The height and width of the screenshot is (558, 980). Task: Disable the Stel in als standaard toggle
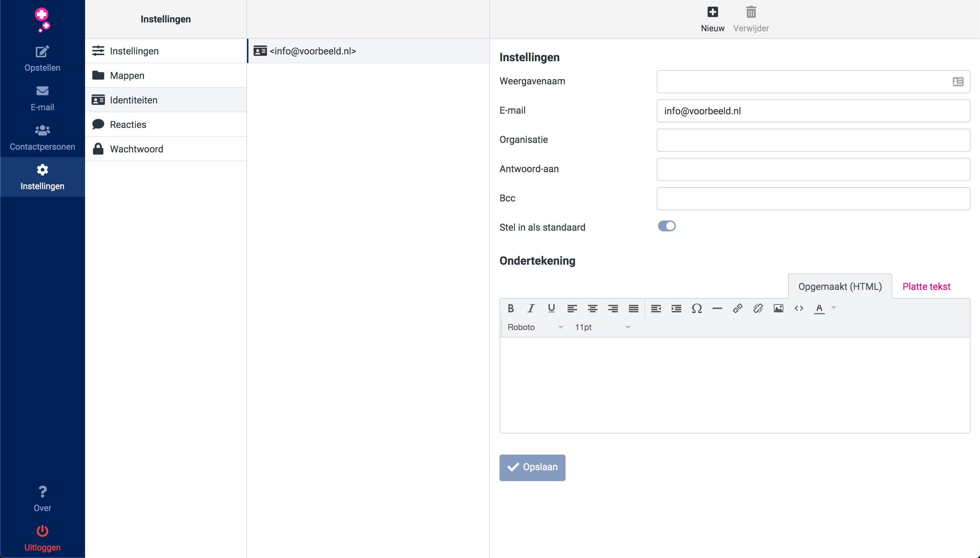tap(667, 226)
